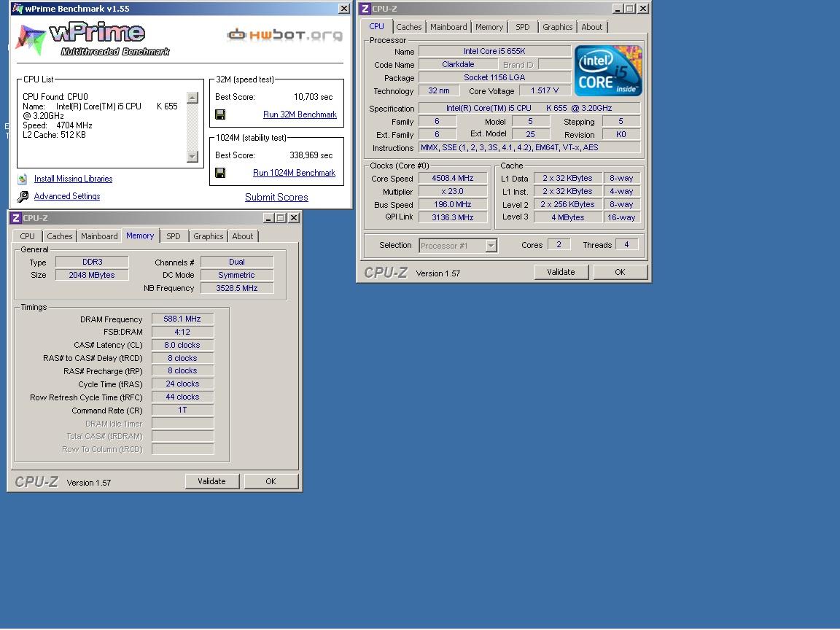This screenshot has height=630, width=840.
Task: Click the Bus Speed value 196.0 MHz
Action: coord(453,205)
